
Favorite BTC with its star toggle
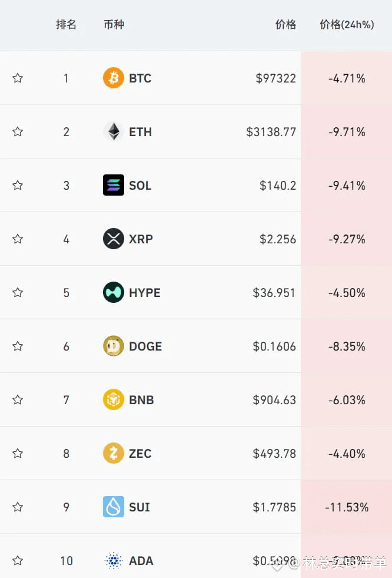click(x=18, y=78)
